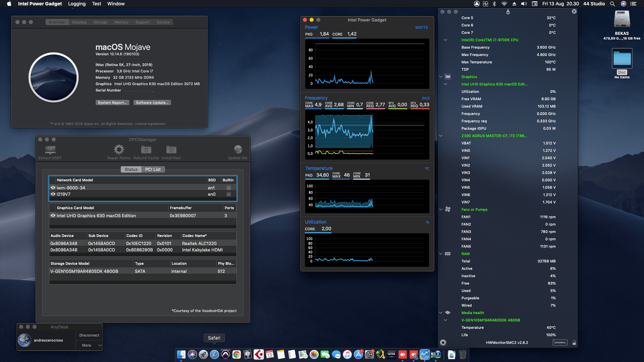Switch to Displays tab in About This Mac

point(79,22)
